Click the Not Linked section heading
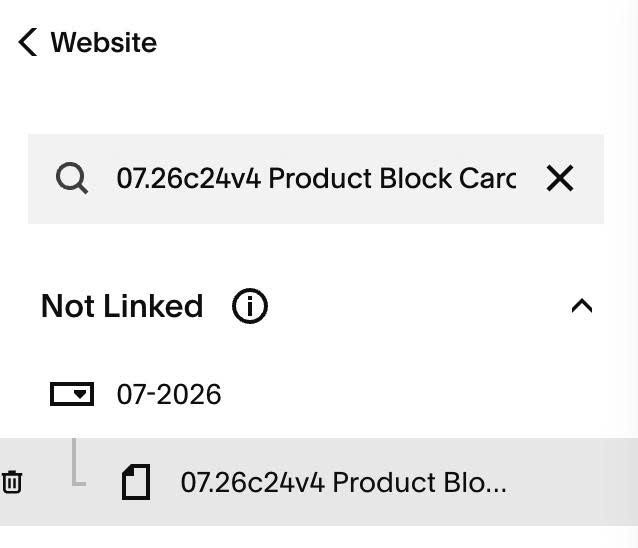Screen dimensions: 638x548 pyautogui.click(x=122, y=306)
